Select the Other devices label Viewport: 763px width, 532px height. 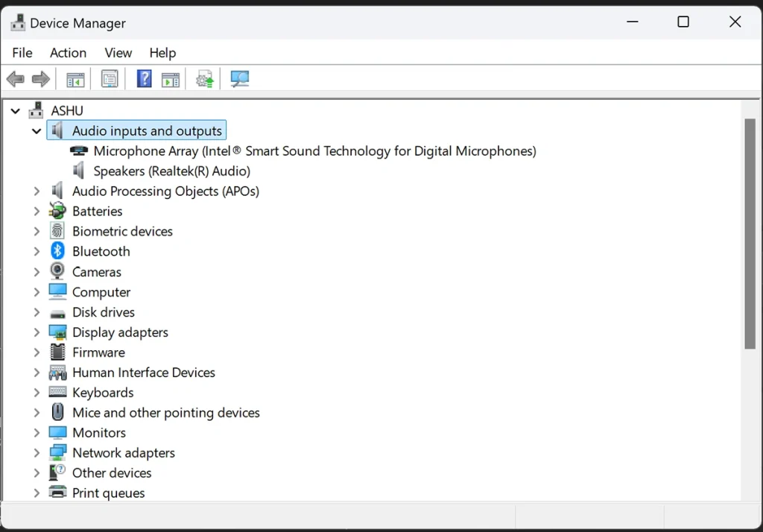[x=112, y=472]
